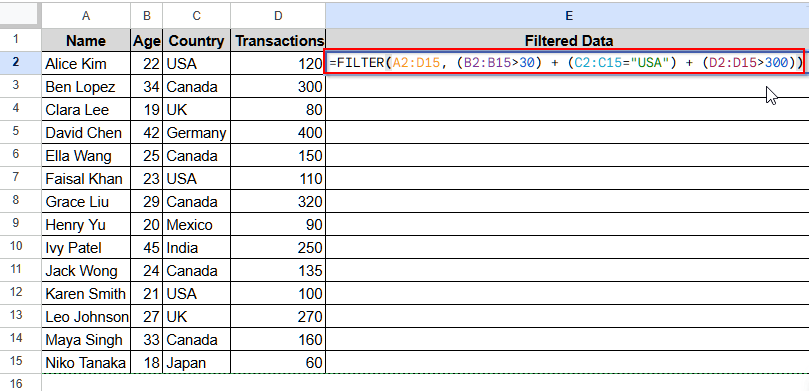Select row 16 header
The width and height of the screenshot is (809, 391).
[x=15, y=383]
